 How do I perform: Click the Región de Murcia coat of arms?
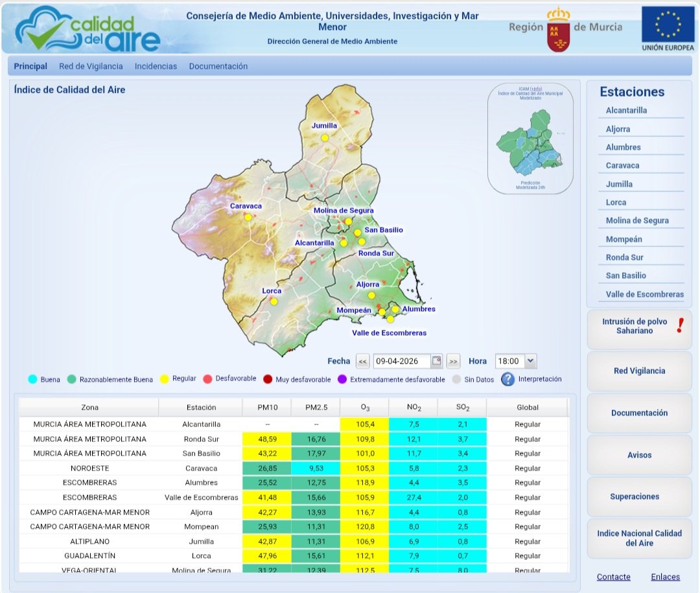(x=558, y=30)
